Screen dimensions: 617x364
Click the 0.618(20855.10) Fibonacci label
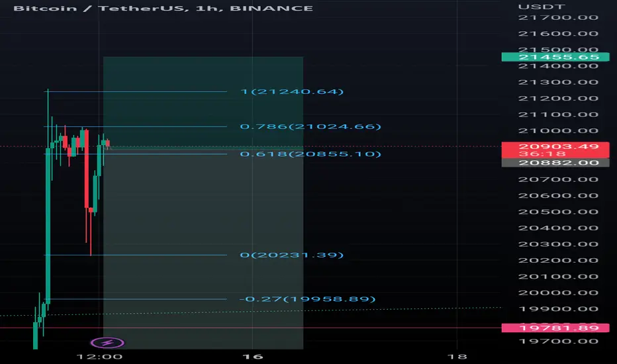coord(310,154)
